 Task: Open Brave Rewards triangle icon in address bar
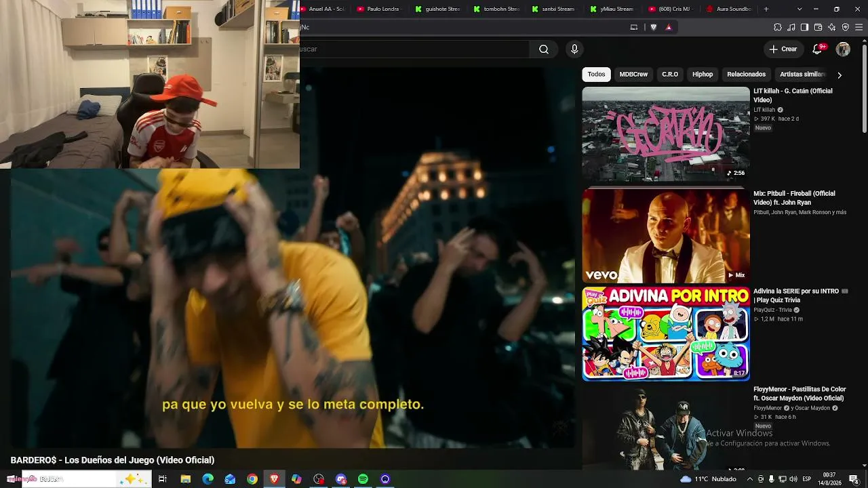669,27
